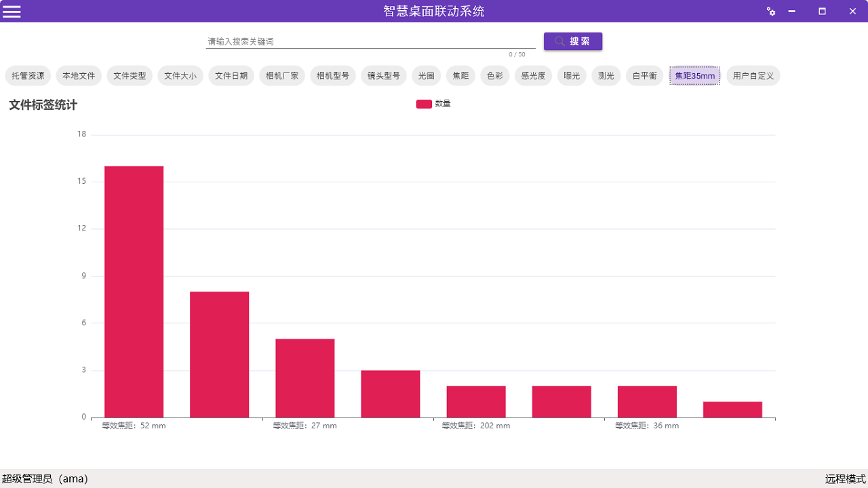868x488 pixels.
Task: Enable the 光圈 filter tag
Action: tap(426, 75)
